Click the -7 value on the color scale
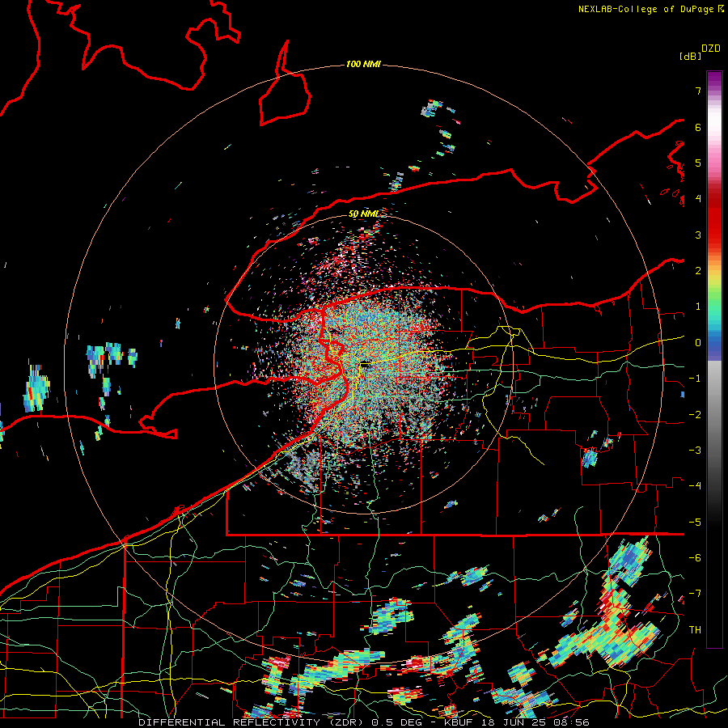 pos(695,594)
